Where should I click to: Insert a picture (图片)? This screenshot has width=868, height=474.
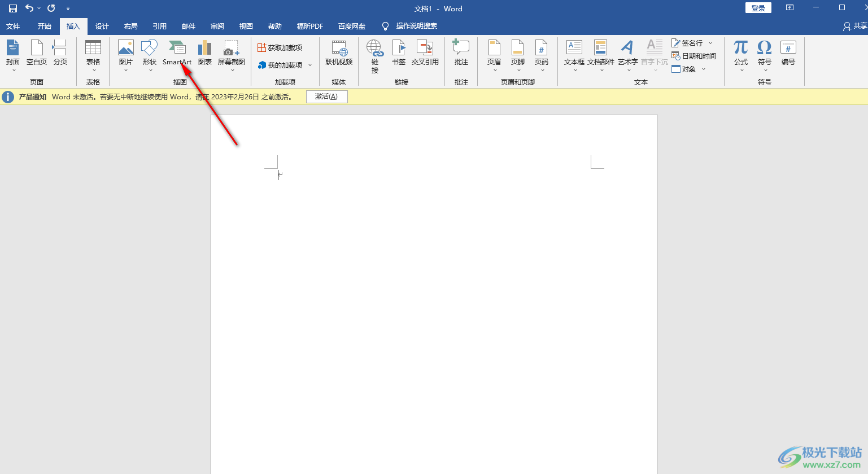(x=126, y=55)
